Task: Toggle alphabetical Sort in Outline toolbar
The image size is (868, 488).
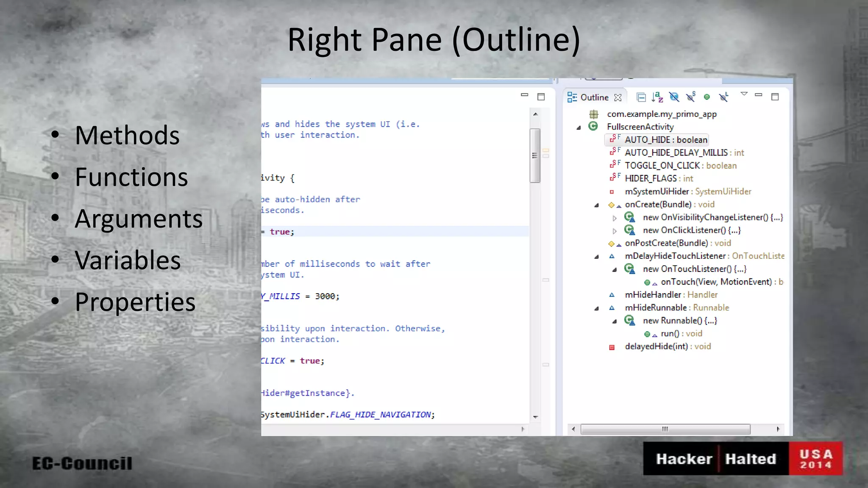Action: pos(657,97)
